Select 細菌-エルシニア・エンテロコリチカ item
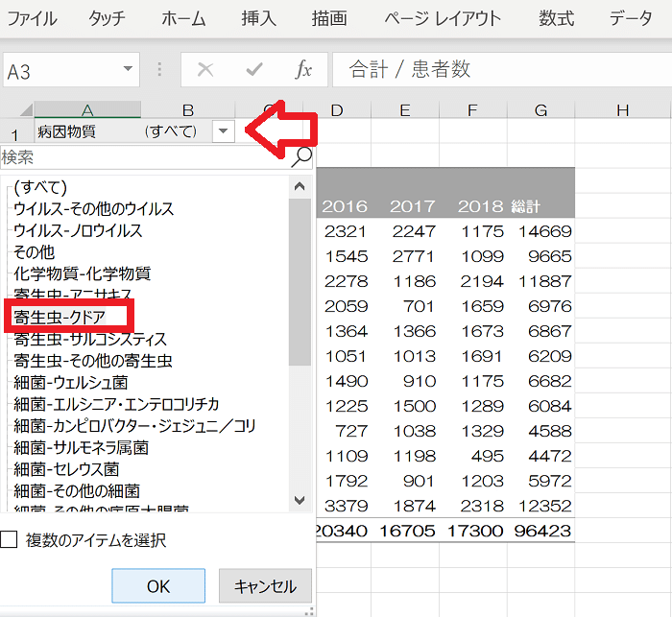This screenshot has height=617, width=672. [116, 404]
